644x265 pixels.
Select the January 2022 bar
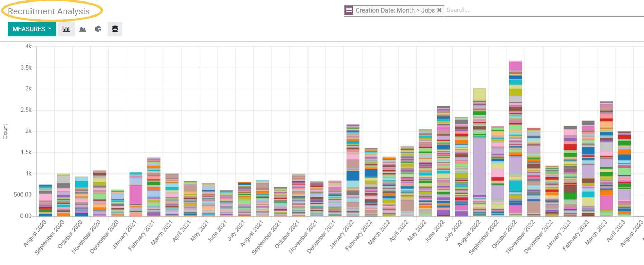click(353, 170)
